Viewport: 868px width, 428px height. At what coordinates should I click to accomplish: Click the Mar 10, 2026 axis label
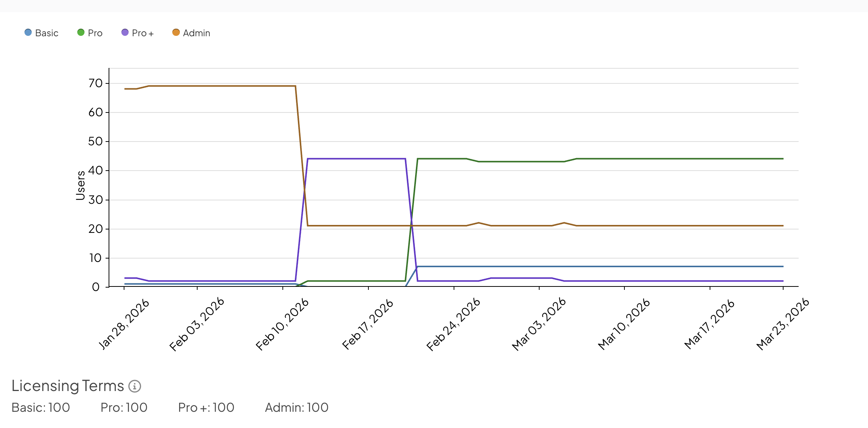tap(624, 325)
